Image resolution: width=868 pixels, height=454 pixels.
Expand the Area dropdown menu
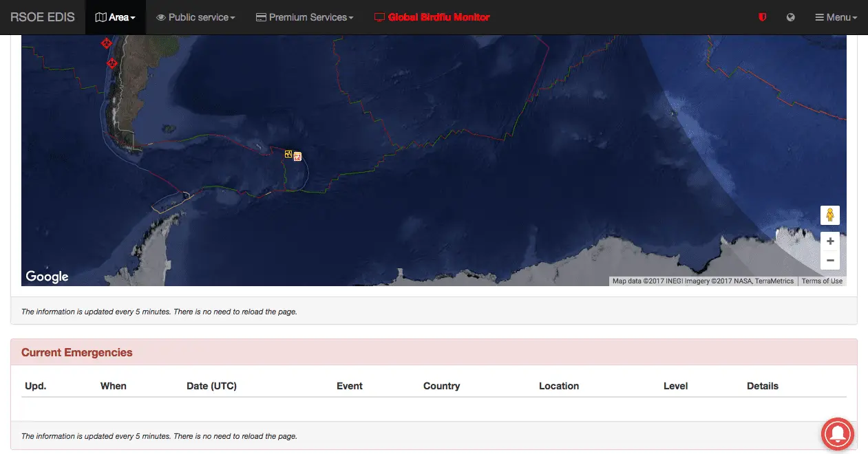point(116,17)
